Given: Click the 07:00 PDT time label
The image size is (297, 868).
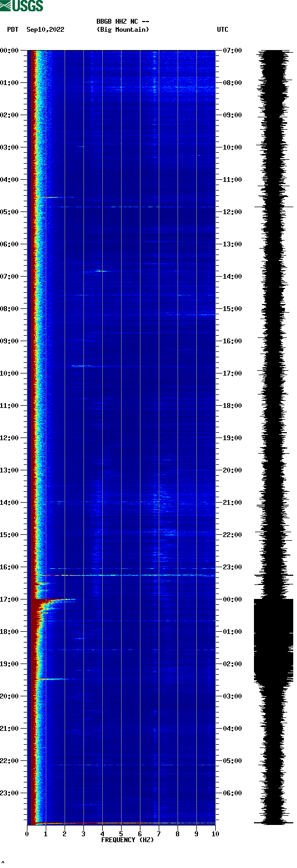Looking at the screenshot, I should [9, 277].
